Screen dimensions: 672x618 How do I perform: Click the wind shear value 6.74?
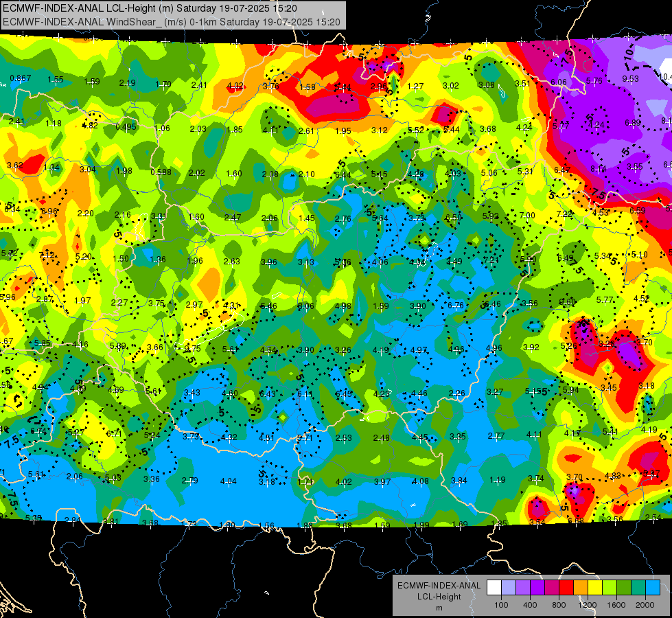38,431
